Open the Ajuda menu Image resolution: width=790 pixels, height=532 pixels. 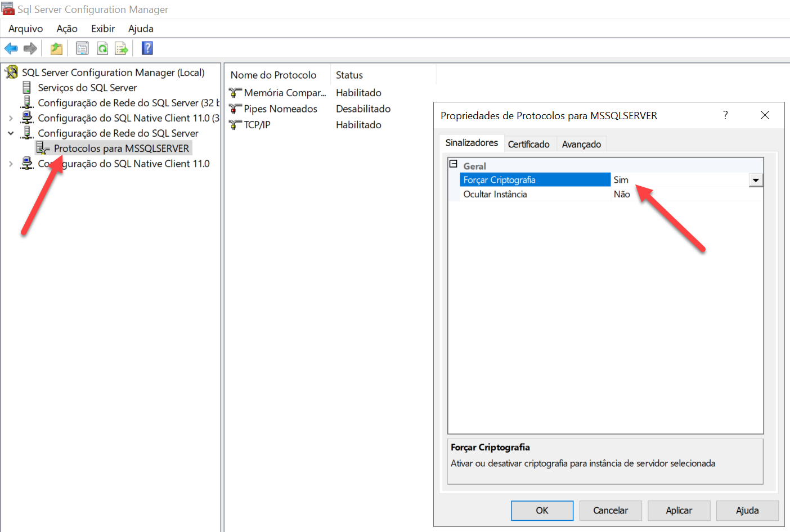pos(141,29)
